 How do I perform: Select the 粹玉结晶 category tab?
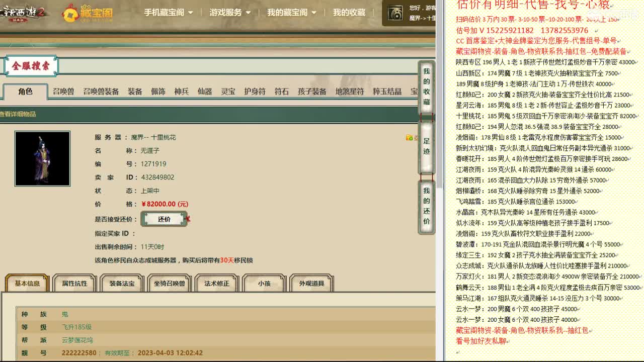point(387,92)
